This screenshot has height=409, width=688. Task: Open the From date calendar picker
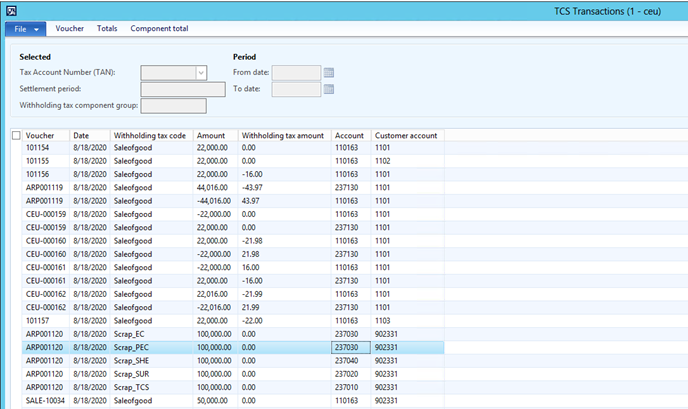tap(329, 73)
